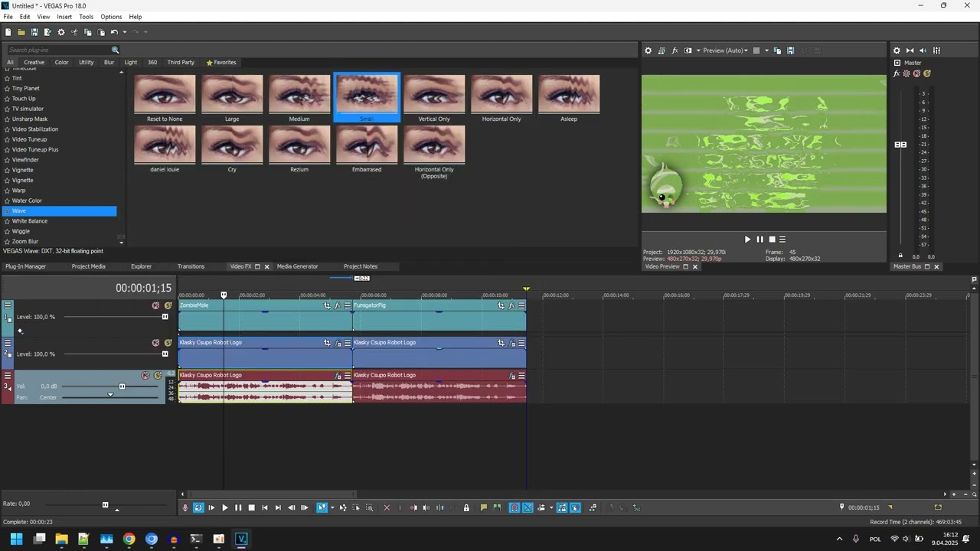Select the Creative plug-in category tab
Screen dimensions: 980x551
coord(34,63)
